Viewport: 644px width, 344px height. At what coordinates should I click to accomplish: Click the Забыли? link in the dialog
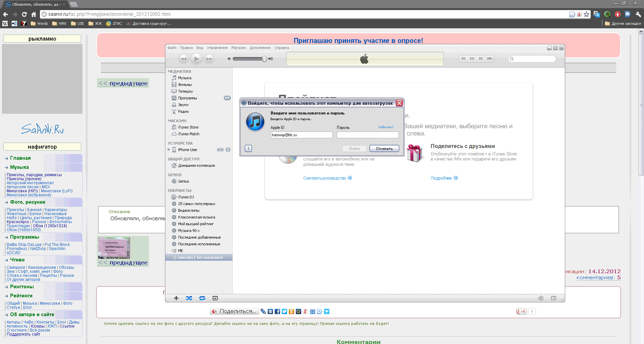click(386, 127)
